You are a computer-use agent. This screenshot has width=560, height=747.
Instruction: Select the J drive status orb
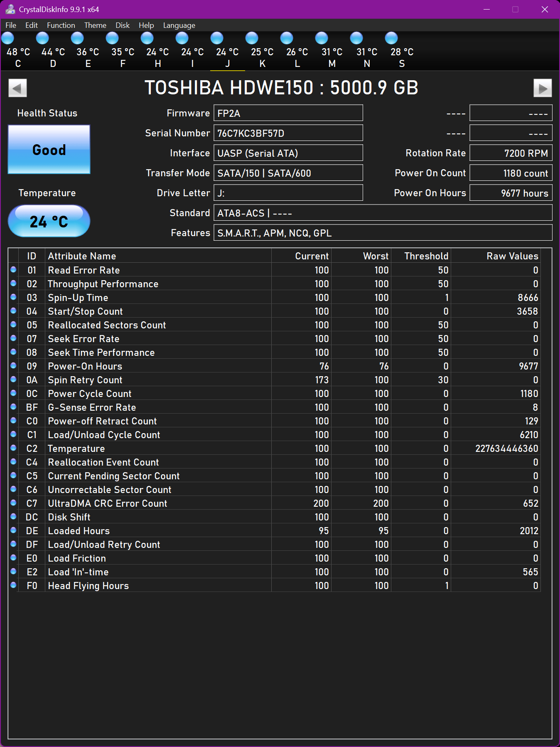(x=217, y=38)
